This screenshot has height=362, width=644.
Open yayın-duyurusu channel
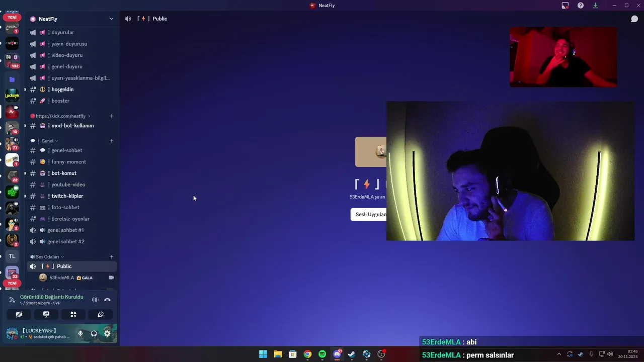pyautogui.click(x=71, y=44)
